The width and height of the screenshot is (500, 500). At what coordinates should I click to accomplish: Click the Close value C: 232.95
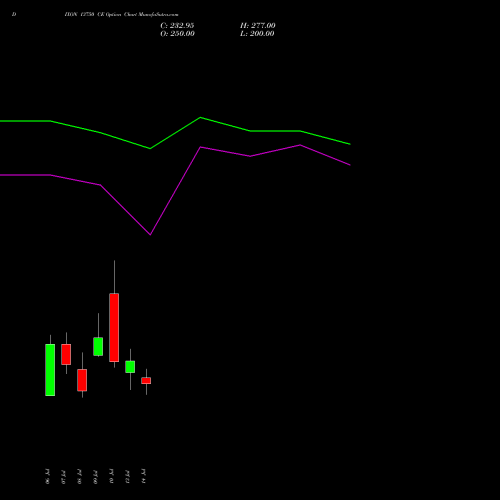[177, 26]
